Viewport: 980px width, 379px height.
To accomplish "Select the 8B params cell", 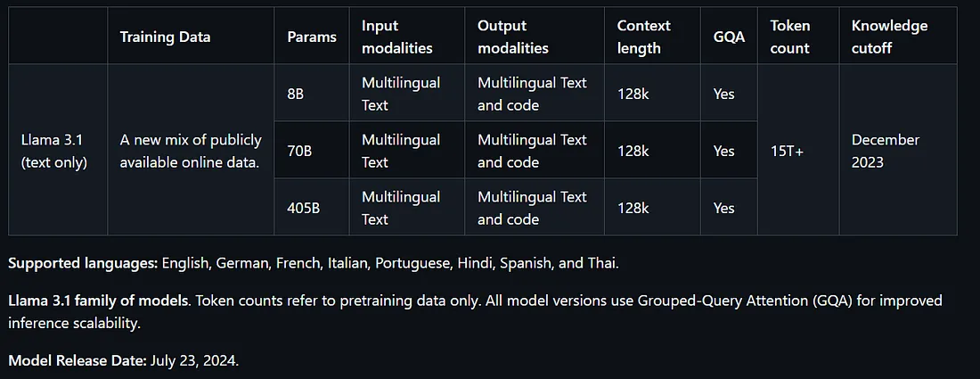I will point(311,93).
